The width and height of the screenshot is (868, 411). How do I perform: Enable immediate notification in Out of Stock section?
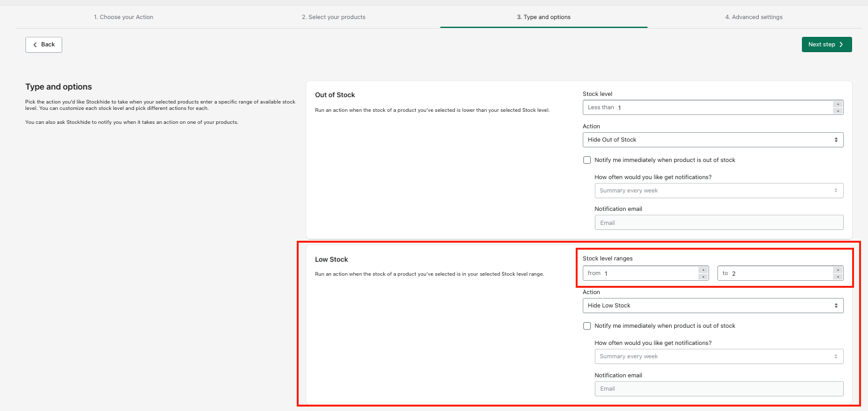coord(587,160)
